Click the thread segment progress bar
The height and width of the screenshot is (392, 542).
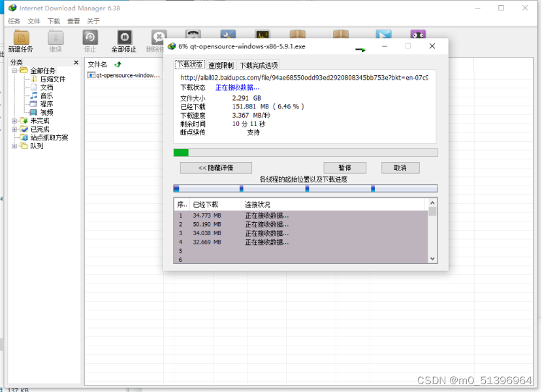tap(306, 189)
